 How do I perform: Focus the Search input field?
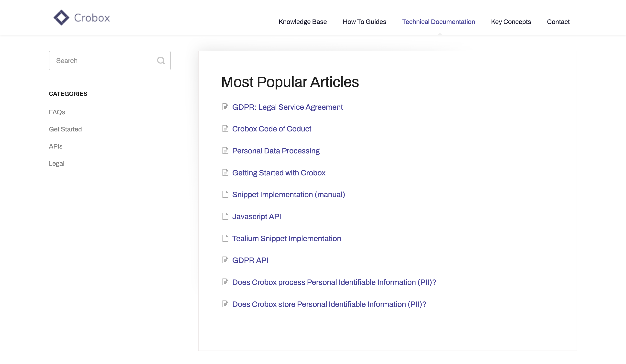pos(110,61)
